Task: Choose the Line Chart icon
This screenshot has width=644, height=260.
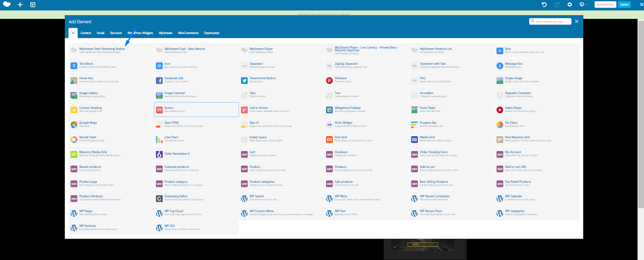Action: click(x=159, y=139)
